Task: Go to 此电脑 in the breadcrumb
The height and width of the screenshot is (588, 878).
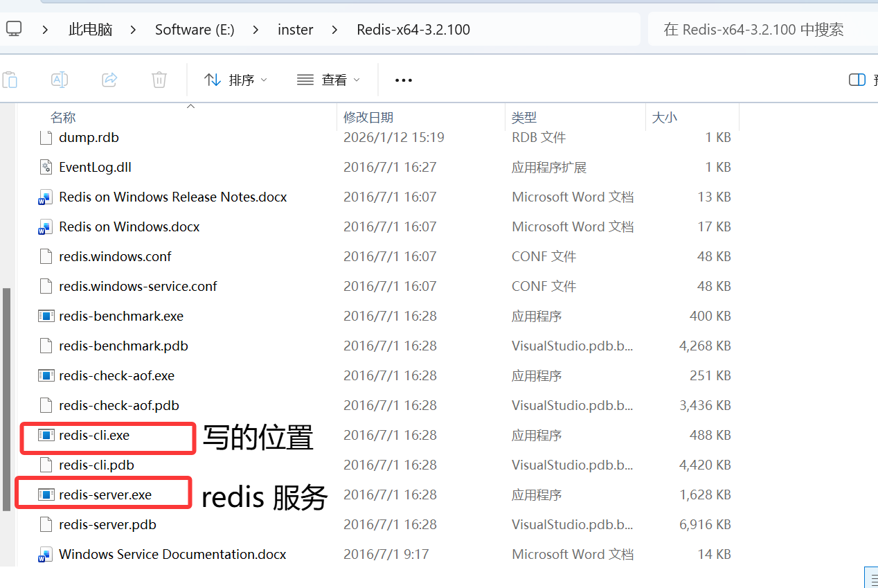Action: point(90,30)
